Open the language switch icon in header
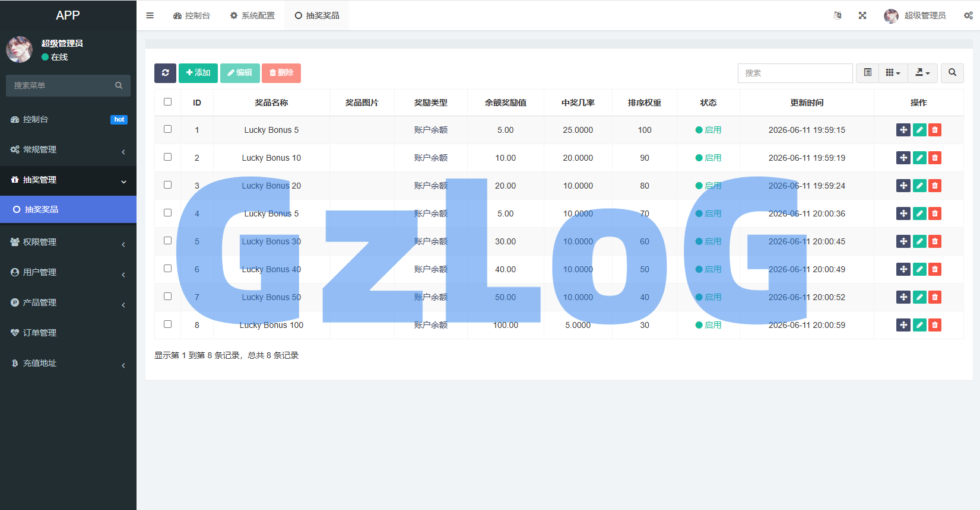980x510 pixels. [x=838, y=15]
